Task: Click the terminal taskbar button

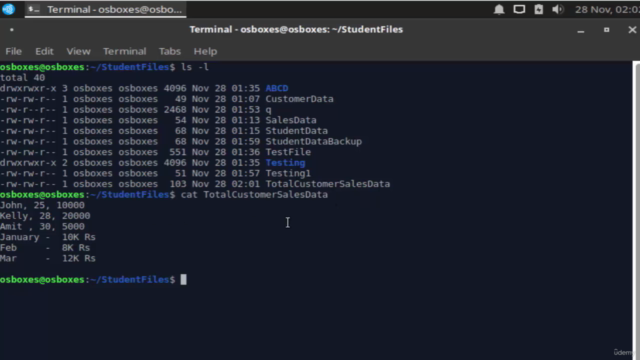Action: pos(105,9)
